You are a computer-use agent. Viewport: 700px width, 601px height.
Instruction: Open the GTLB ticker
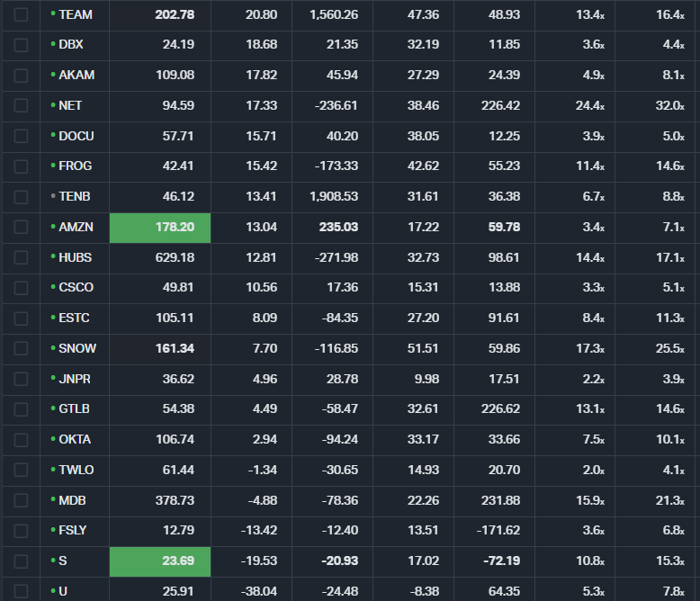coord(74,409)
